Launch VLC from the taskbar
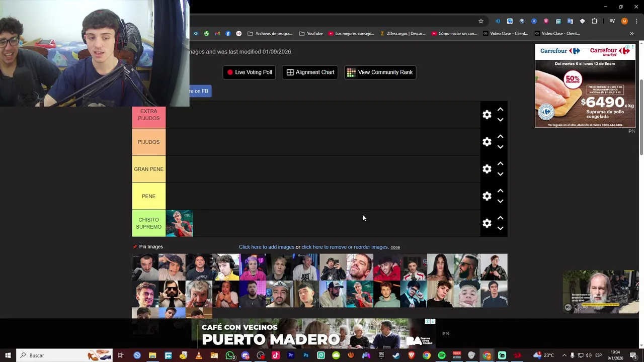644x362 pixels. 199,355
